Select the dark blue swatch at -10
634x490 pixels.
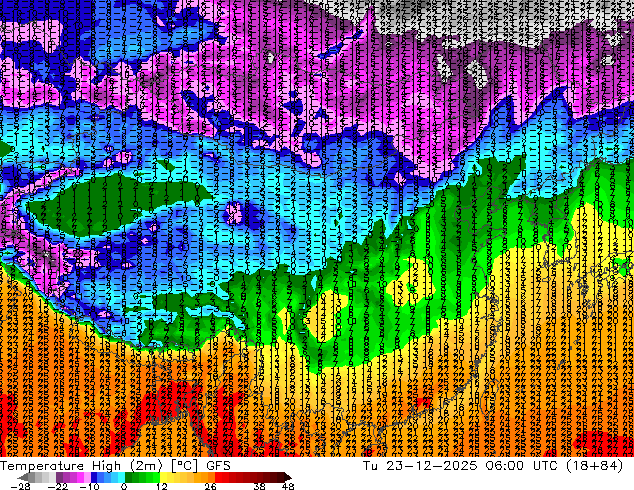[x=94, y=477]
